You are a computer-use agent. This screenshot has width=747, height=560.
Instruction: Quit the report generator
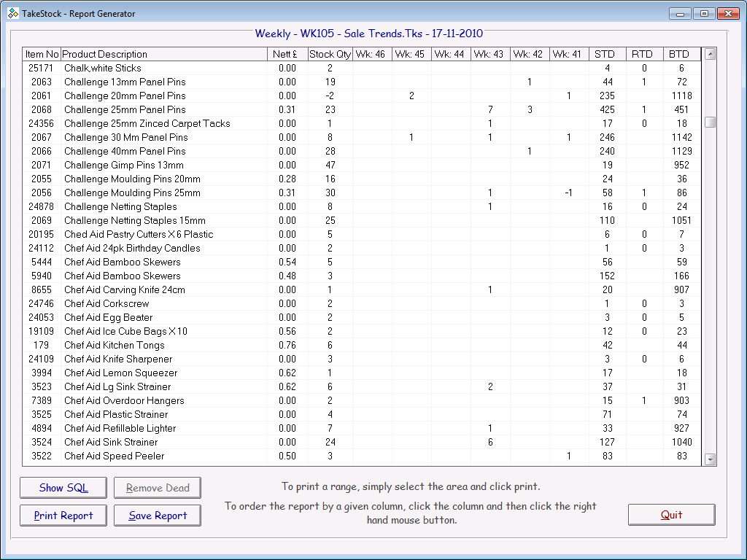(671, 515)
